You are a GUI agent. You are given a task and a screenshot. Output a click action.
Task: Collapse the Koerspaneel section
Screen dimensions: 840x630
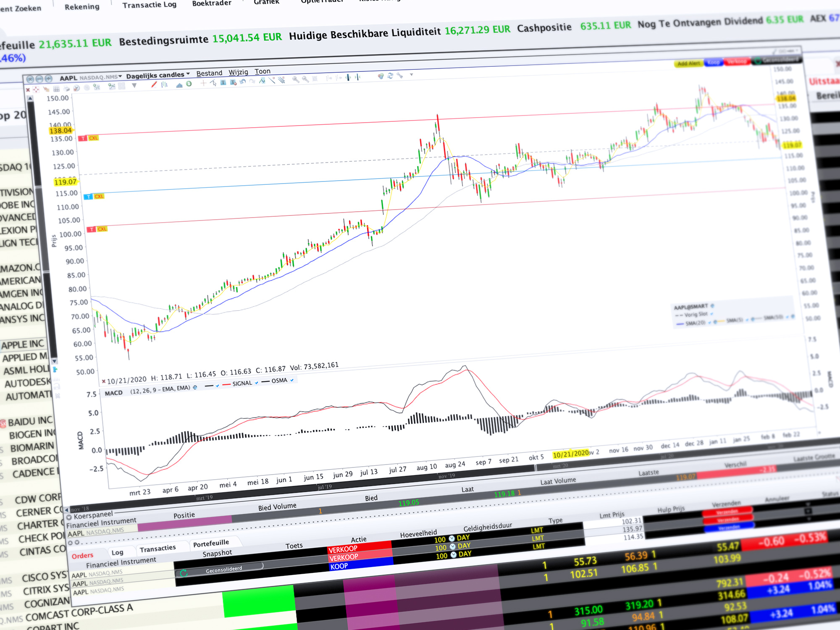tap(69, 517)
